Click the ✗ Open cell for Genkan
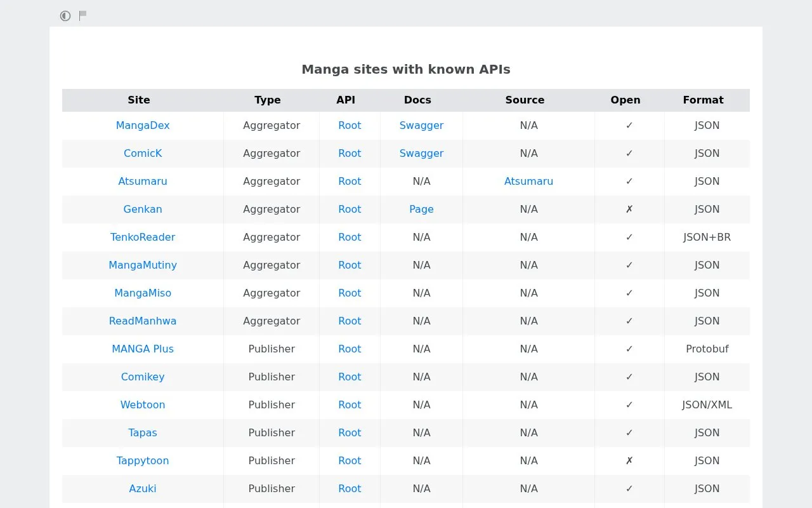This screenshot has width=812, height=508. pyautogui.click(x=629, y=210)
